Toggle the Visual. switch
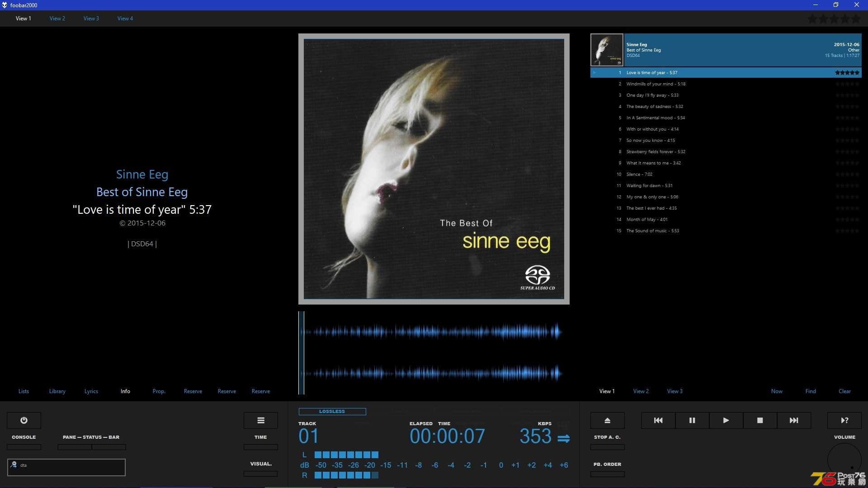The height and width of the screenshot is (488, 868). tap(261, 474)
